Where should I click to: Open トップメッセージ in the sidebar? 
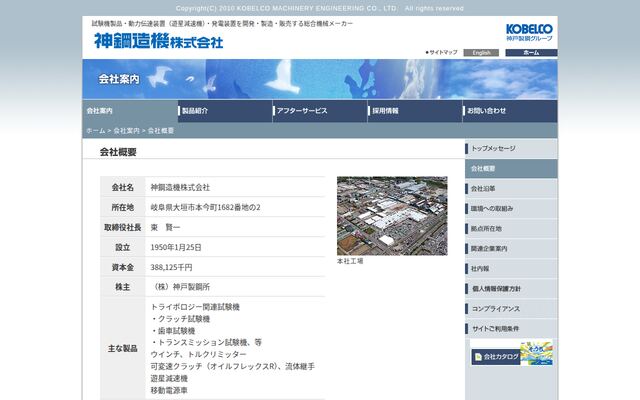(x=511, y=149)
